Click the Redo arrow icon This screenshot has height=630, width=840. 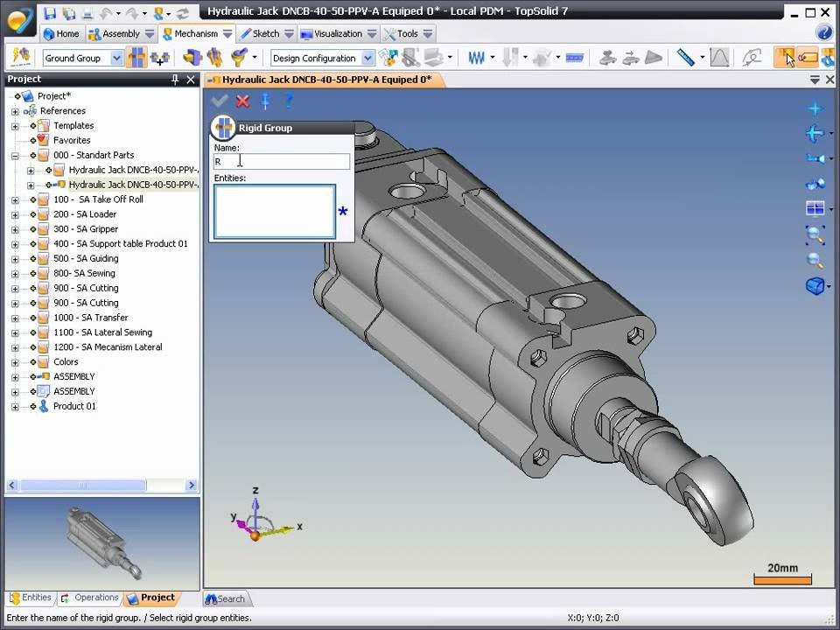click(132, 13)
